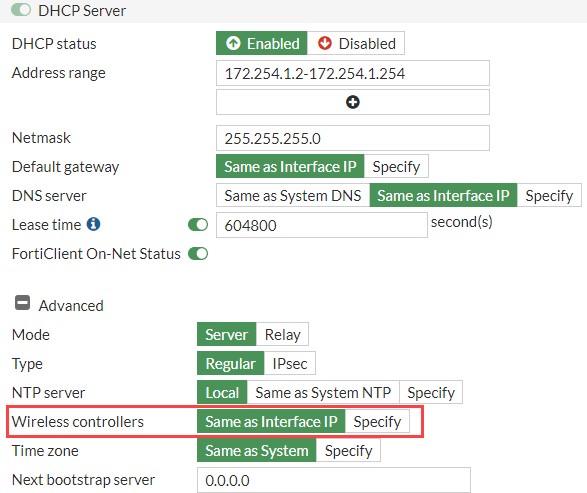Choose Specify for Default gateway
Image resolution: width=587 pixels, height=493 pixels.
point(396,166)
